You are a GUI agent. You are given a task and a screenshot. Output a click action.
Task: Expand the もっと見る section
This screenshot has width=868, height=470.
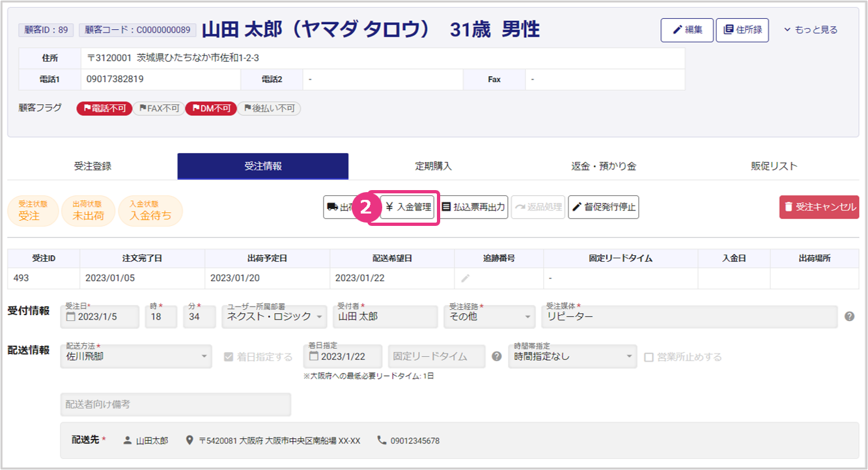[810, 30]
